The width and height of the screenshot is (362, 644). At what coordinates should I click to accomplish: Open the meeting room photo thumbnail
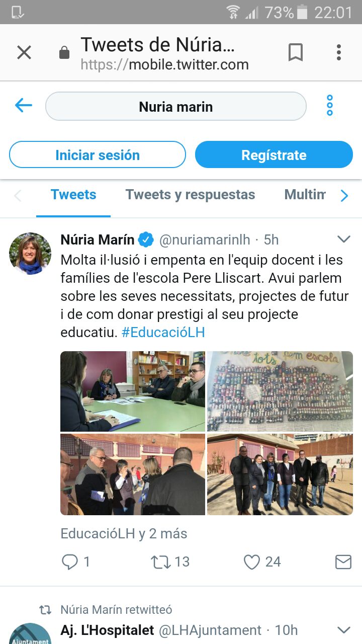[x=133, y=391]
